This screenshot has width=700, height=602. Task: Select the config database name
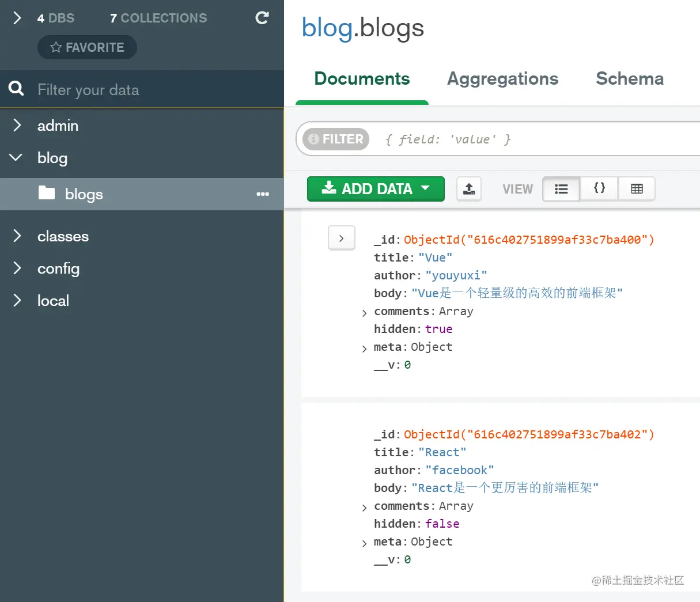click(x=58, y=269)
